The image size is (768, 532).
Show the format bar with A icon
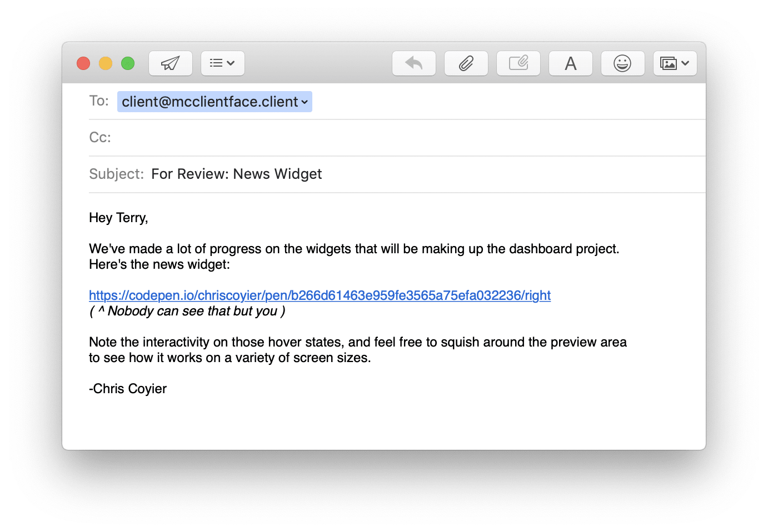571,63
